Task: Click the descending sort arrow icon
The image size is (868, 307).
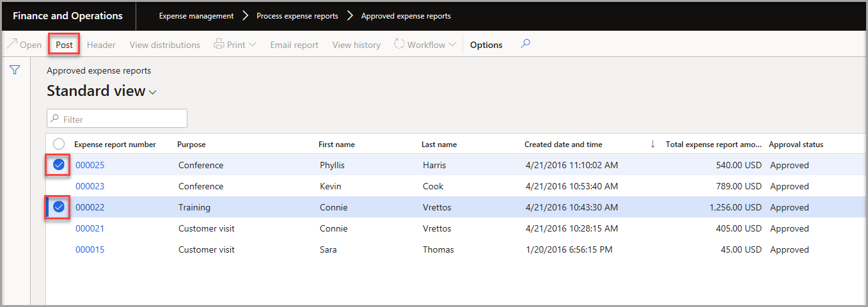Action: point(652,144)
